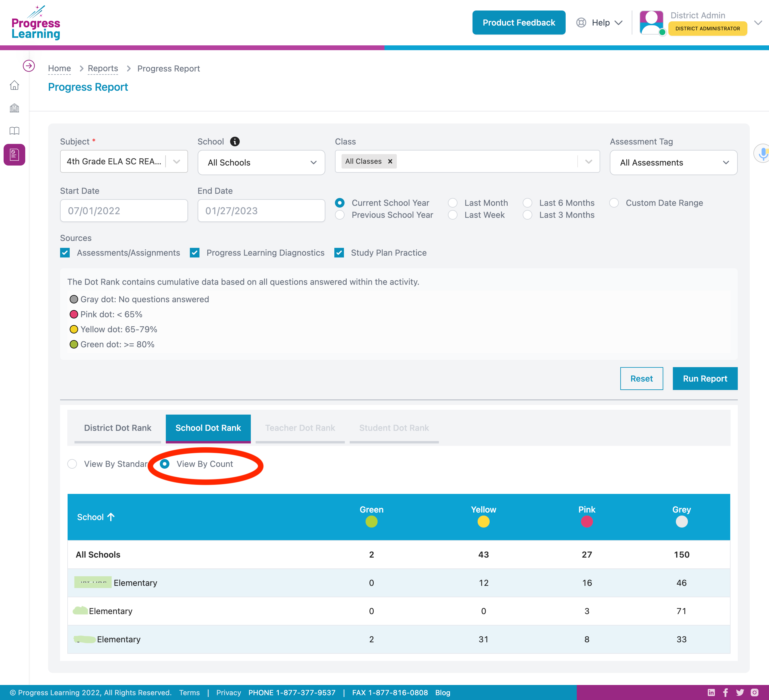Click the pink dot in Pink column header
Image resolution: width=769 pixels, height=700 pixels.
click(x=587, y=522)
